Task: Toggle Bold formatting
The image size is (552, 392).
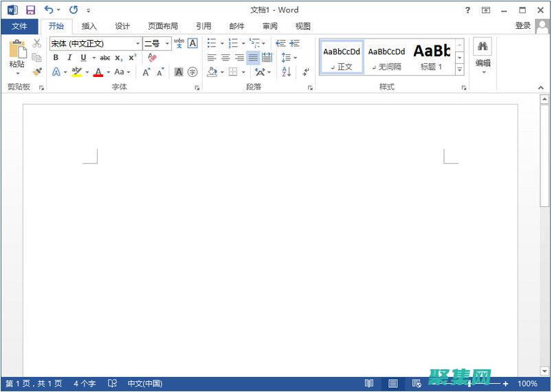Action: point(56,58)
